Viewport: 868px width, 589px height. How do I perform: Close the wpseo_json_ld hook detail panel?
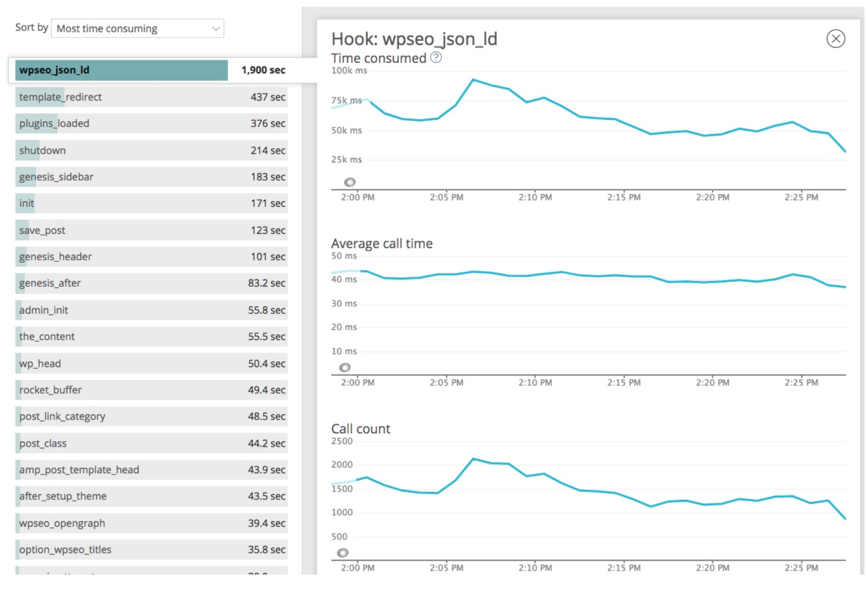(x=835, y=39)
